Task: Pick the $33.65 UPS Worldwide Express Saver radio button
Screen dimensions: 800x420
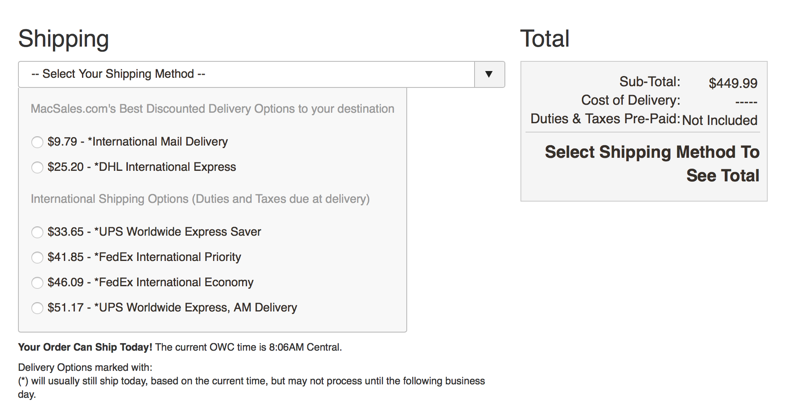Action: 38,232
